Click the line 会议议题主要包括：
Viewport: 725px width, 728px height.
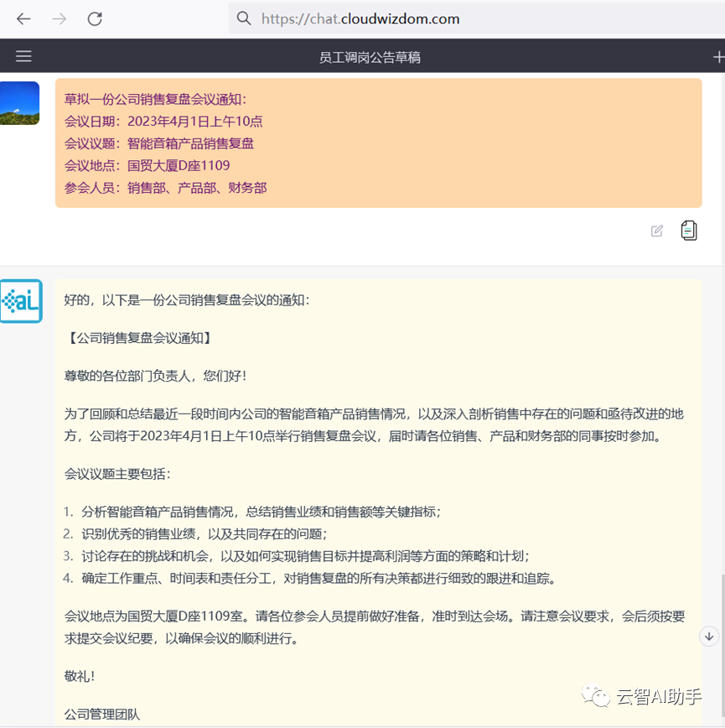[117, 474]
